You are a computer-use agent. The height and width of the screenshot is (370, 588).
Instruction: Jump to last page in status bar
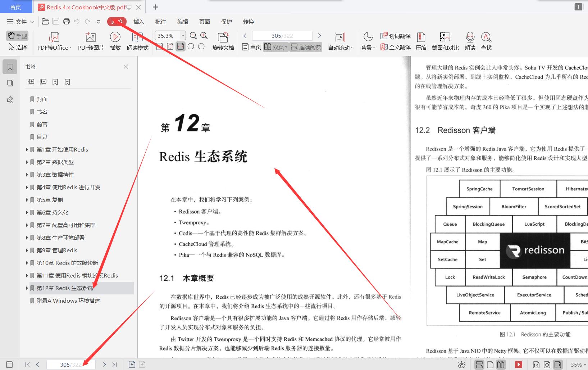click(x=115, y=365)
